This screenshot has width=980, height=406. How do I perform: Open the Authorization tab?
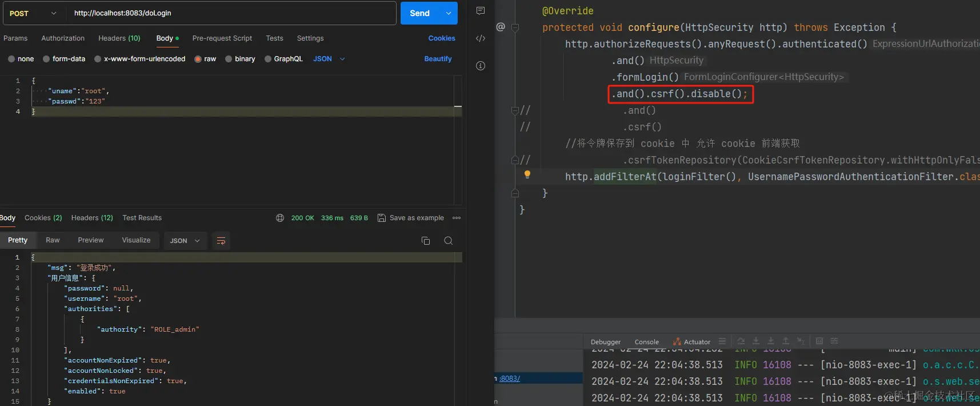coord(63,38)
